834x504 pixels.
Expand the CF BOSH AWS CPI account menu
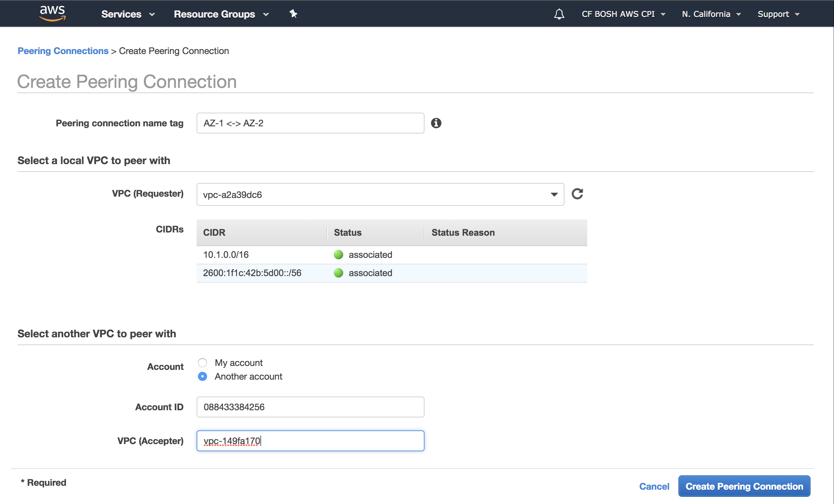(x=623, y=14)
